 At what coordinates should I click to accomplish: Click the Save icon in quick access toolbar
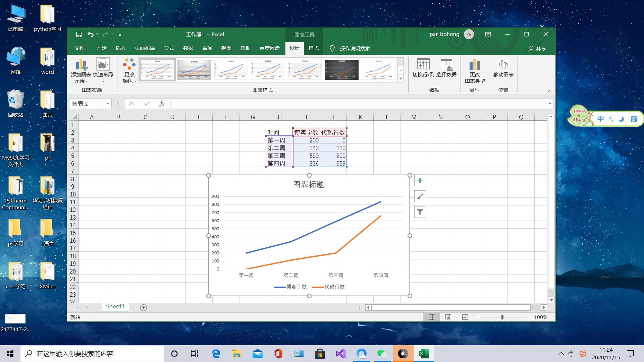pyautogui.click(x=79, y=35)
